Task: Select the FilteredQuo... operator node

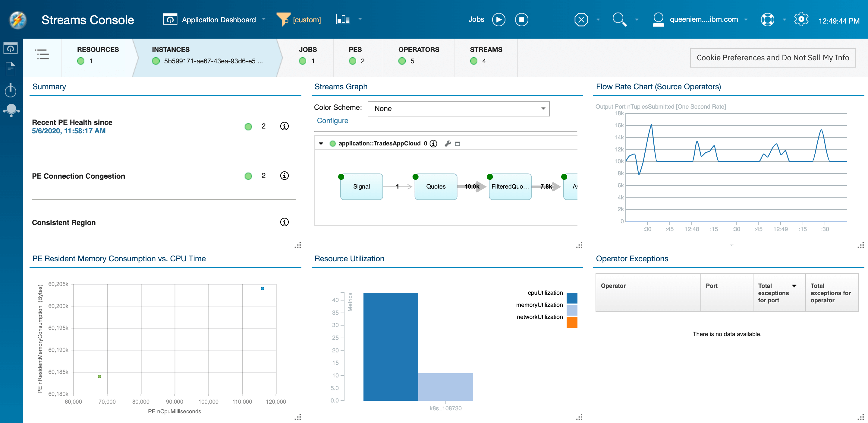Action: (510, 186)
